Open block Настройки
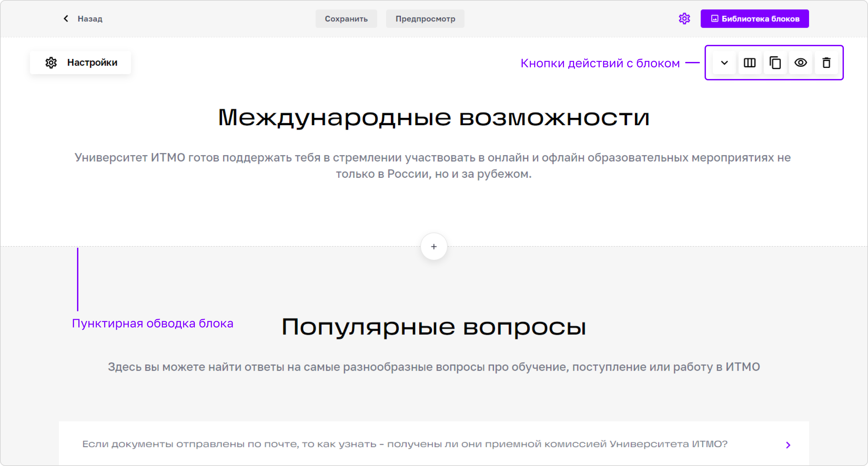 [x=80, y=62]
